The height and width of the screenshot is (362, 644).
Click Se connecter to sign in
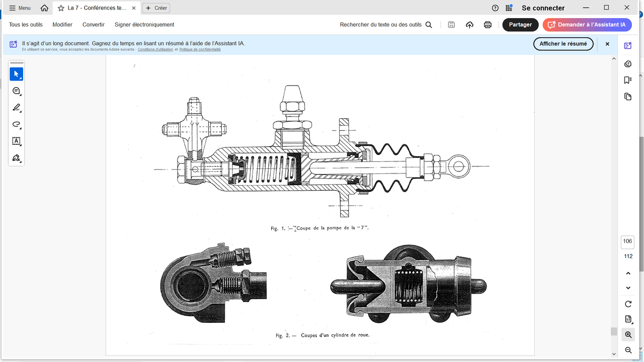tap(543, 8)
